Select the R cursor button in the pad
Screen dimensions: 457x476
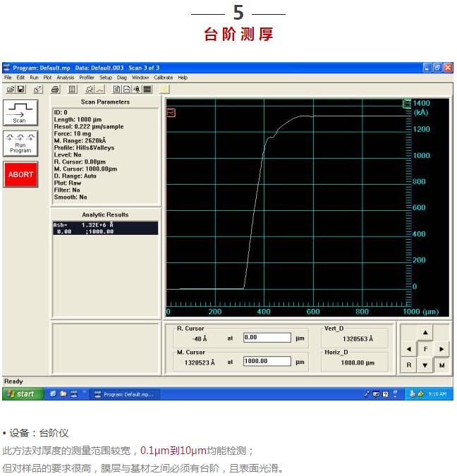pos(409,365)
